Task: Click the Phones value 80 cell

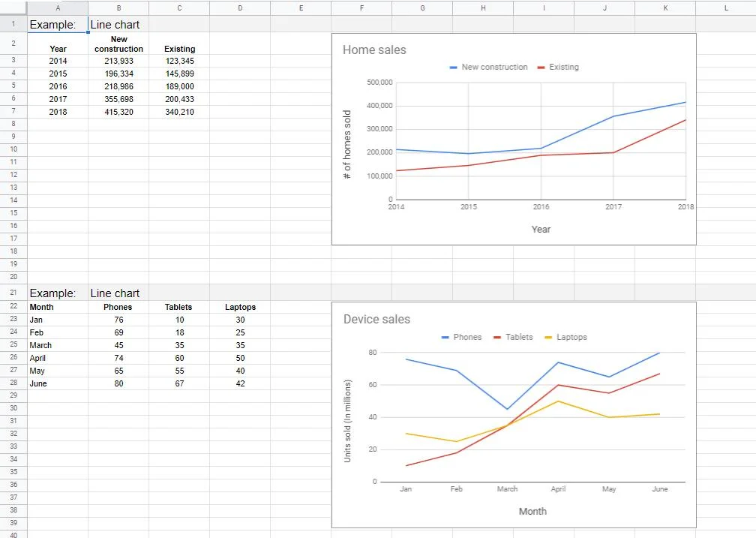Action: (118, 383)
